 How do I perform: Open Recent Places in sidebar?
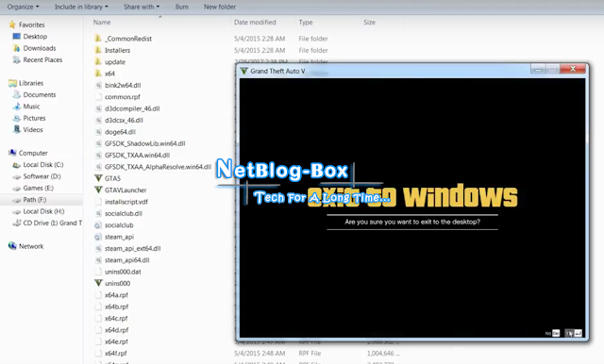click(42, 59)
